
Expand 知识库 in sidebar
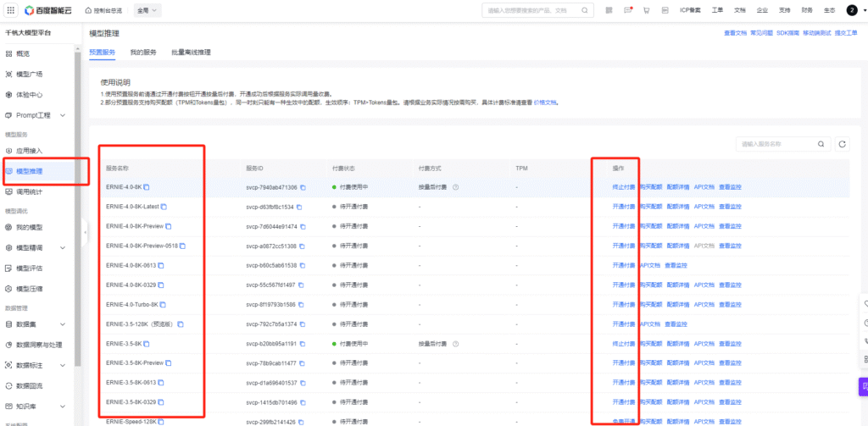point(63,406)
